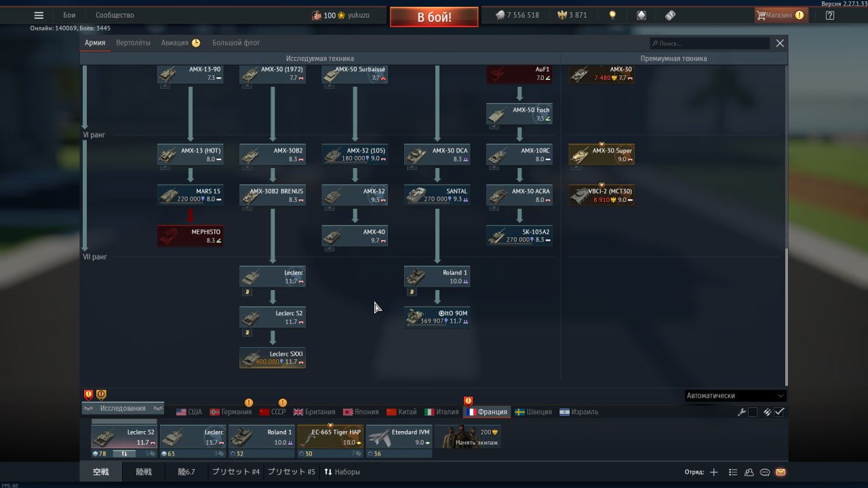Select the AMX-40 vehicle card
868x488 pixels.
coord(355,236)
